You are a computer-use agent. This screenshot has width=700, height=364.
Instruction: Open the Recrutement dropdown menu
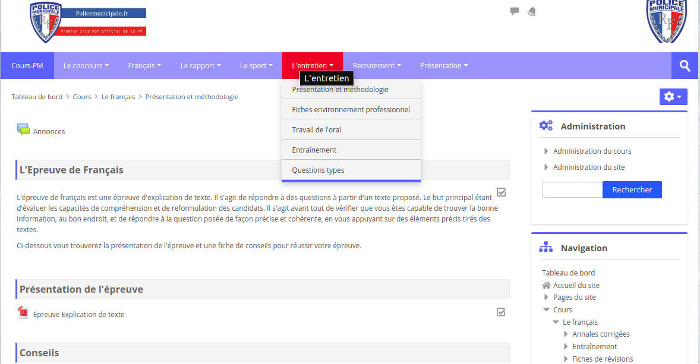376,66
